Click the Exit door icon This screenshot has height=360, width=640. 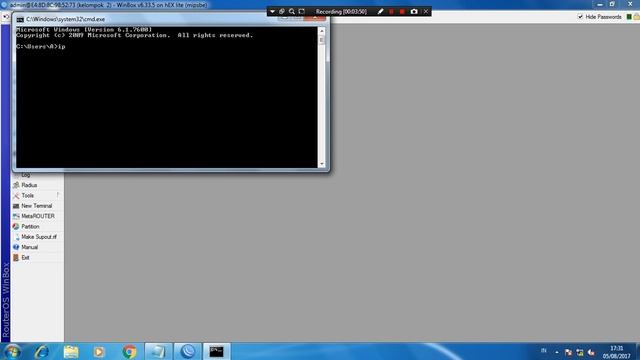coord(16,258)
